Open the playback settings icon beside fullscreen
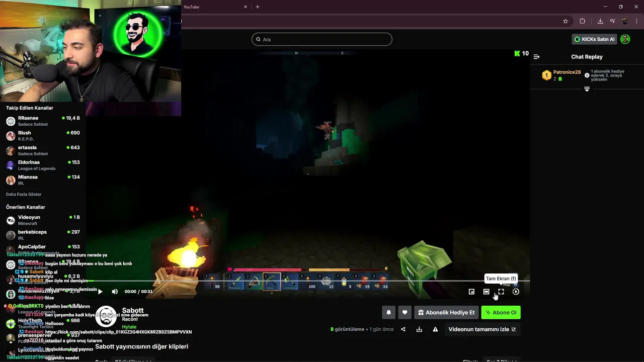Image resolution: width=644 pixels, height=362 pixels. click(x=516, y=292)
